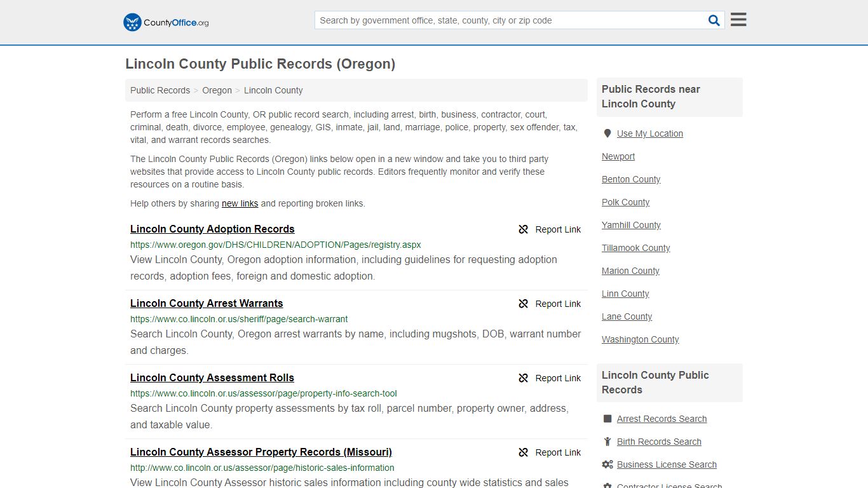Open Arrest Records Search
Viewport: 868px width, 488px height.
662,419
